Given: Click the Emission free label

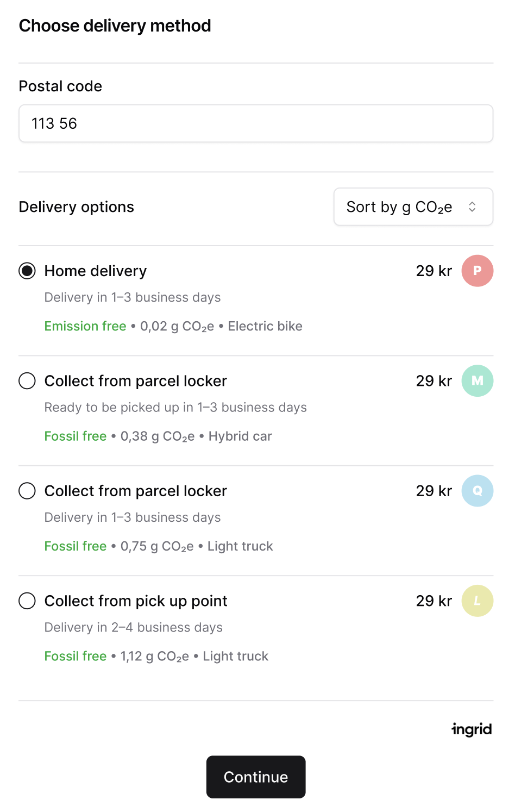Looking at the screenshot, I should pos(85,326).
